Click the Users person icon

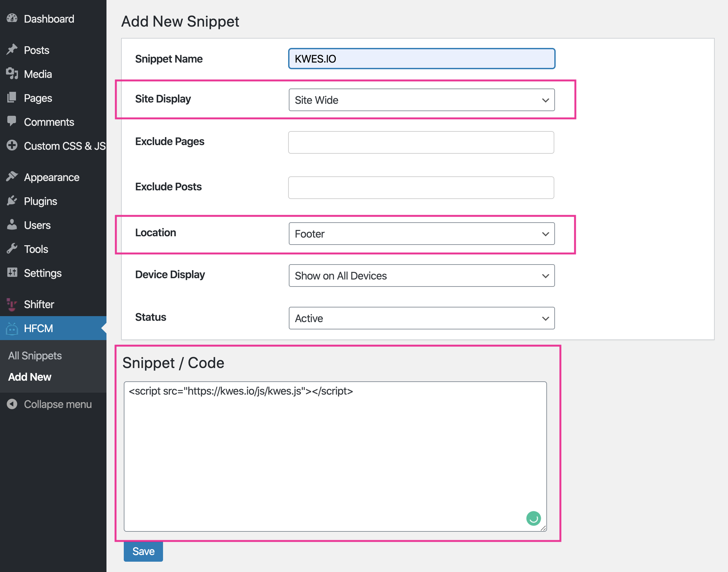pyautogui.click(x=12, y=225)
